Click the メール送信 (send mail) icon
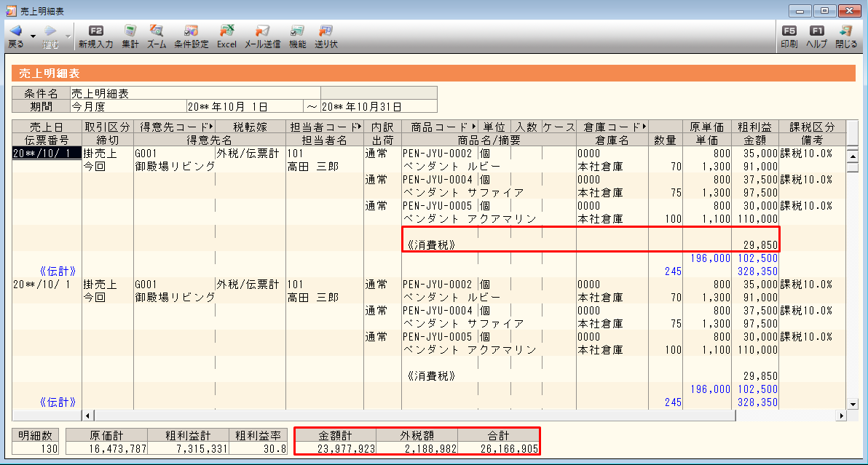Viewport: 868px width, 465px height. point(264,35)
